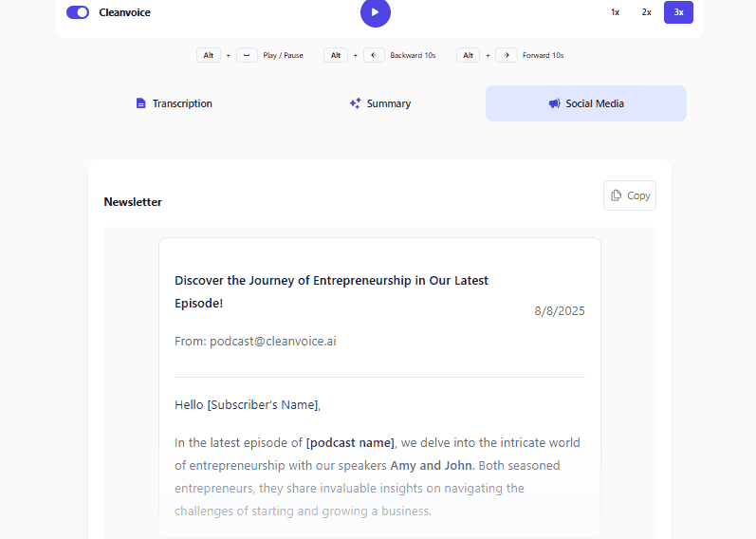Screen dimensions: 756x539
Task: Click the copy icon above the newsletter
Action: coord(617,195)
